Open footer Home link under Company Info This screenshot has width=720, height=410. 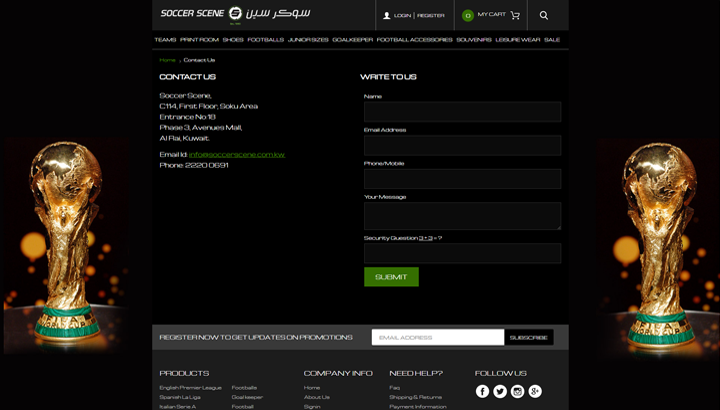tap(312, 388)
